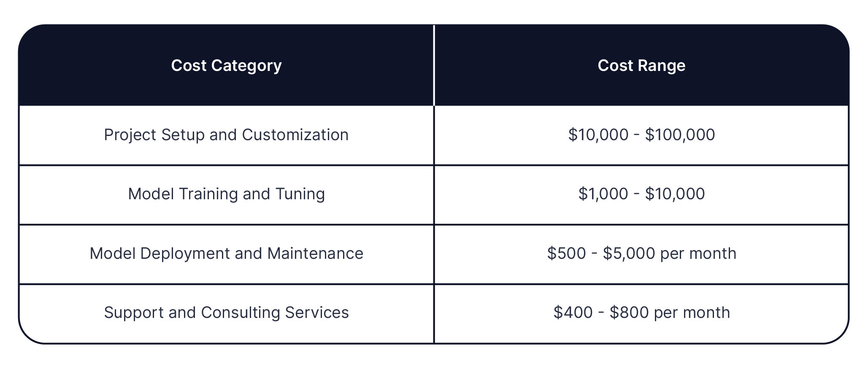Click the $5,000 amount in deployment row
Viewport: 868px width, 369px height.
629,254
